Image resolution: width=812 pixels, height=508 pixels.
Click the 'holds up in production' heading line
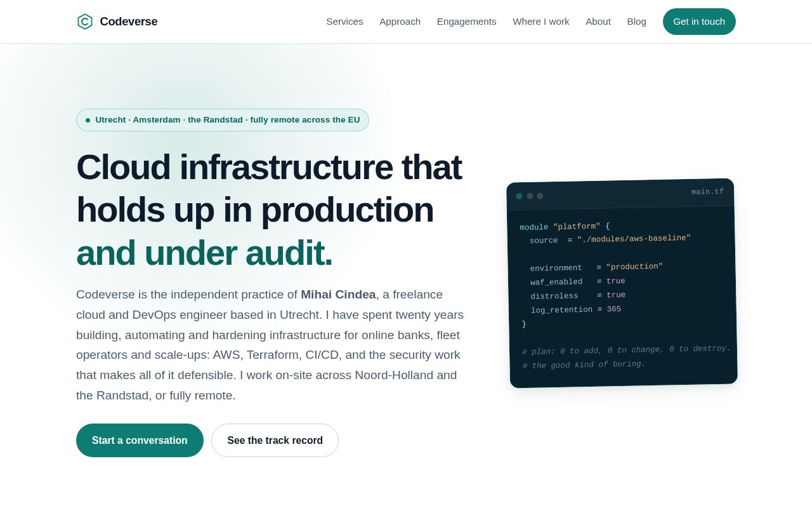(255, 210)
